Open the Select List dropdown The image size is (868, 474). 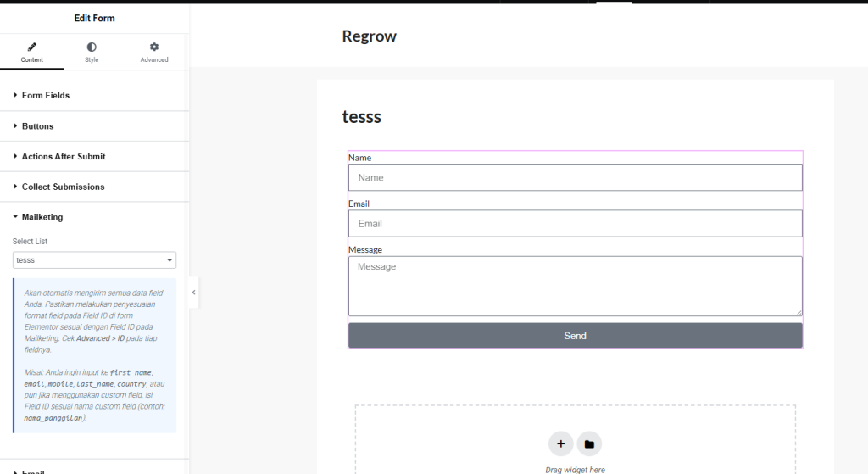click(94, 260)
